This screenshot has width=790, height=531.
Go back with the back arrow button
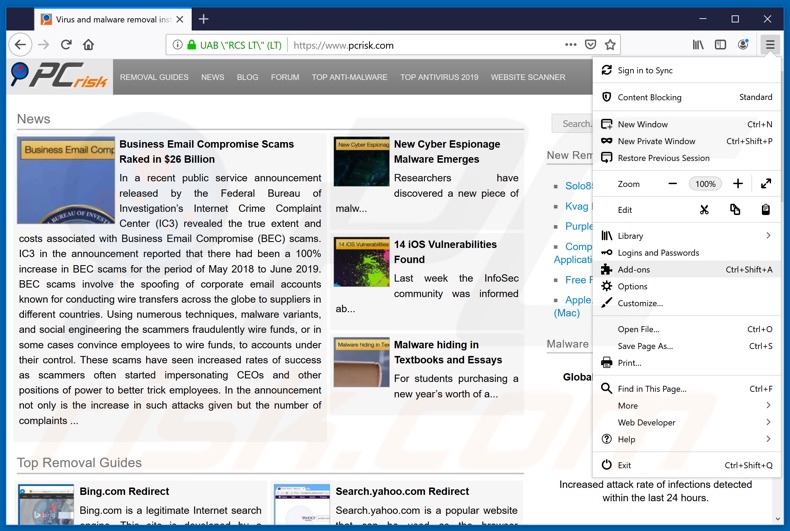pyautogui.click(x=20, y=45)
